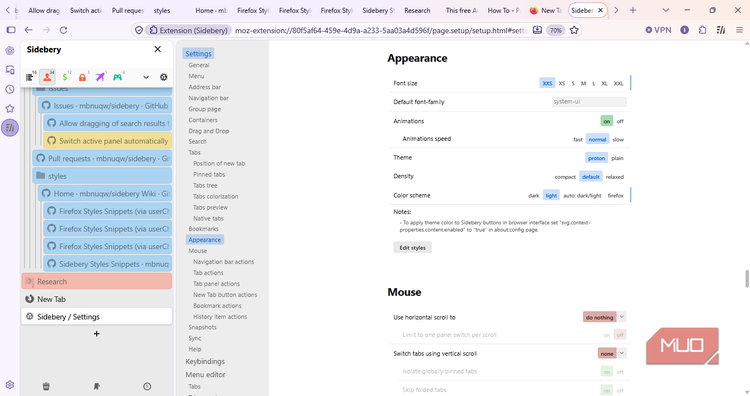This screenshot has height=396, width=750.
Task: Go to Navigation bar settings section
Action: [x=209, y=98]
